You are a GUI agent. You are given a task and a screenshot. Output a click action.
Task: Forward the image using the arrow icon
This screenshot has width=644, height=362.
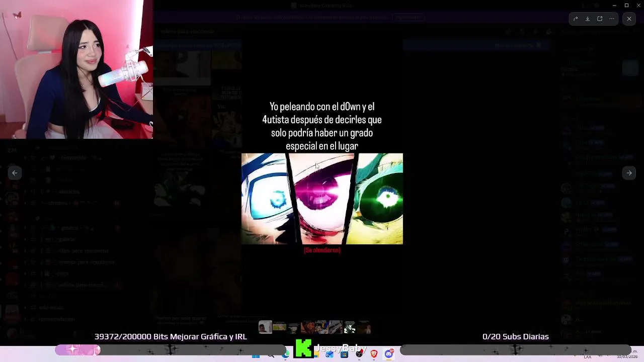pyautogui.click(x=575, y=19)
